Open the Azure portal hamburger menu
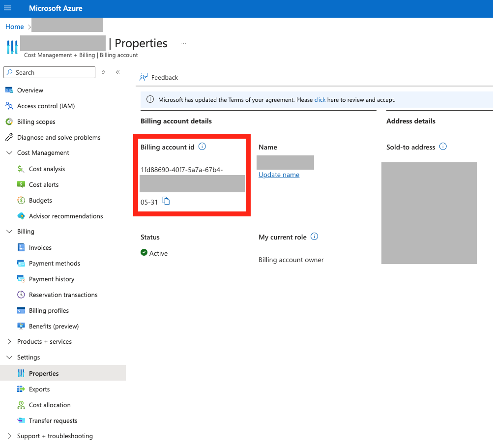The height and width of the screenshot is (448, 493). coord(7,8)
